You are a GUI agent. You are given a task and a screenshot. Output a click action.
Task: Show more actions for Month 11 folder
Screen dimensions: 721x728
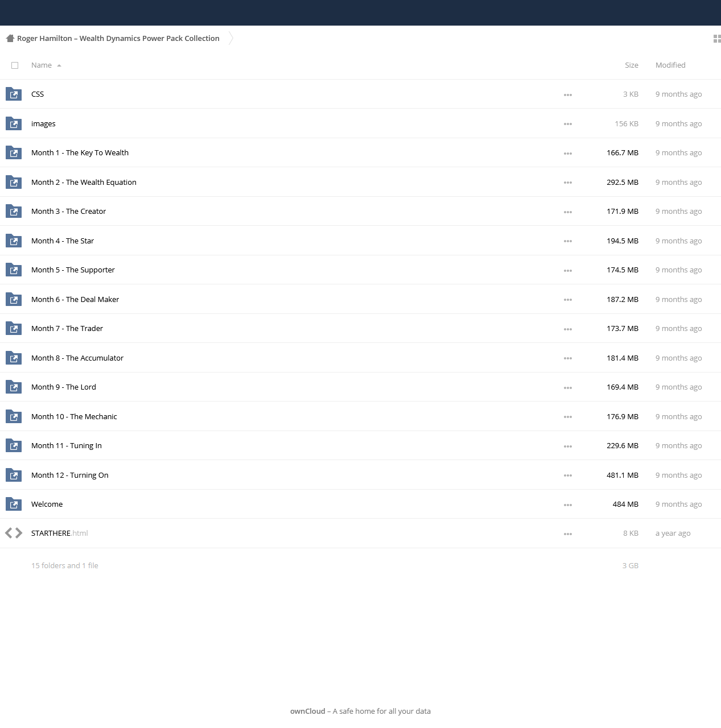[568, 446]
